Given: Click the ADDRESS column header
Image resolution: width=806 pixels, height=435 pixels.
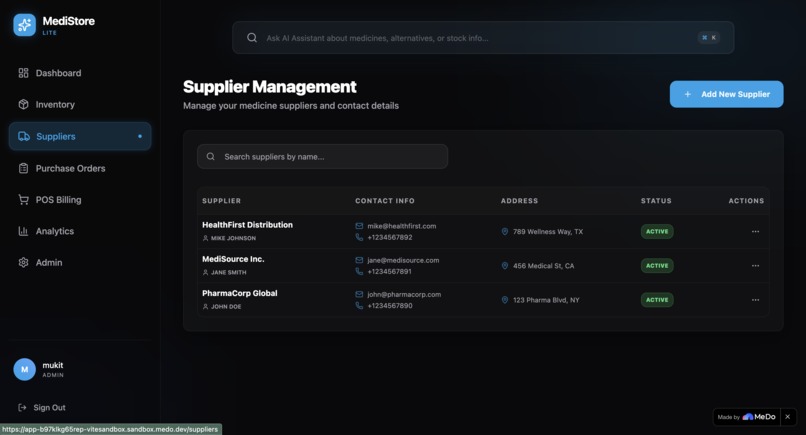Looking at the screenshot, I should (x=520, y=201).
